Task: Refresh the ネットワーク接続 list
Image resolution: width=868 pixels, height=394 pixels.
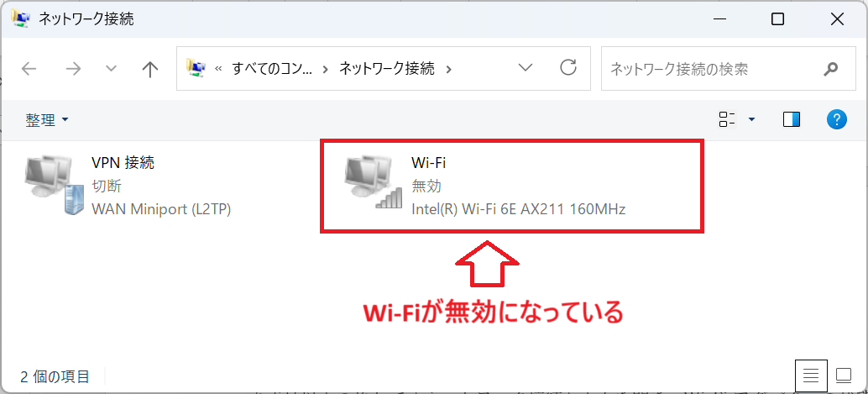Action: click(568, 68)
